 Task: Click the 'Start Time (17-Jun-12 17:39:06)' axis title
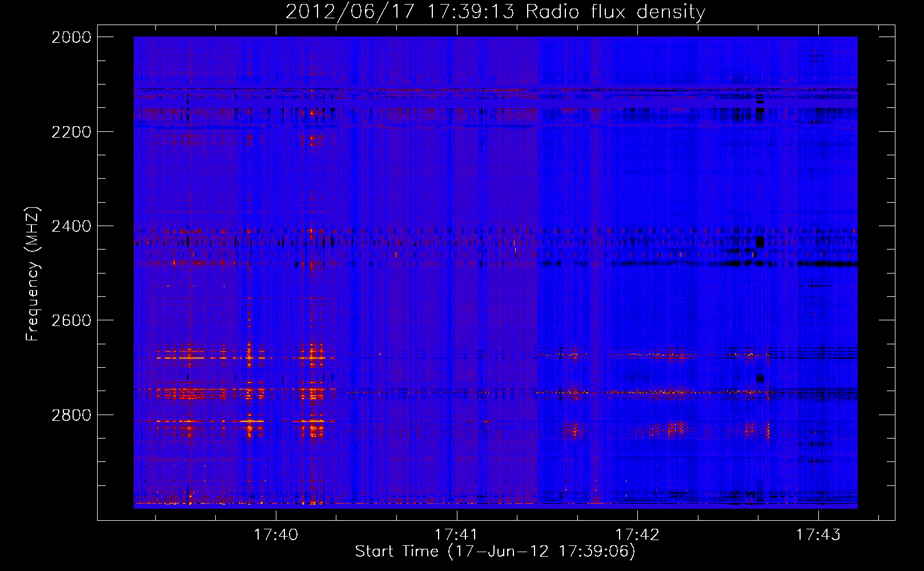(x=495, y=552)
